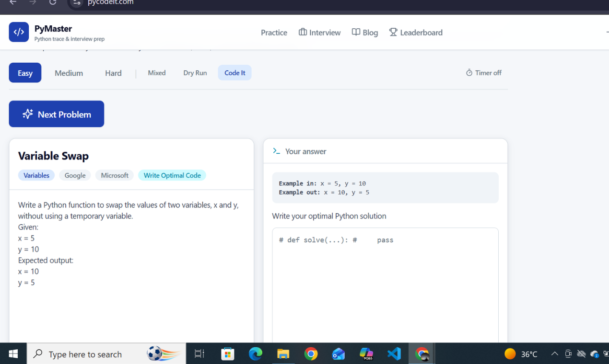Toggle the Timer off control
The width and height of the screenshot is (609, 364).
click(x=483, y=73)
